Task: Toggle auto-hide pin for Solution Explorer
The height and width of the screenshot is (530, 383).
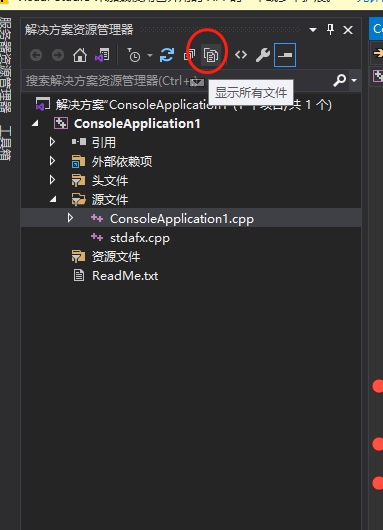Action: tap(331, 30)
